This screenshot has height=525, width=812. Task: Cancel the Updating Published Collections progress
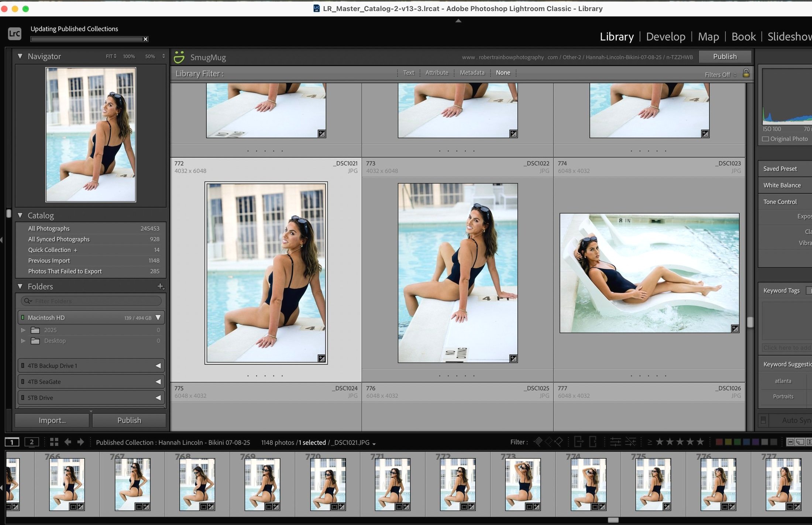tap(145, 39)
